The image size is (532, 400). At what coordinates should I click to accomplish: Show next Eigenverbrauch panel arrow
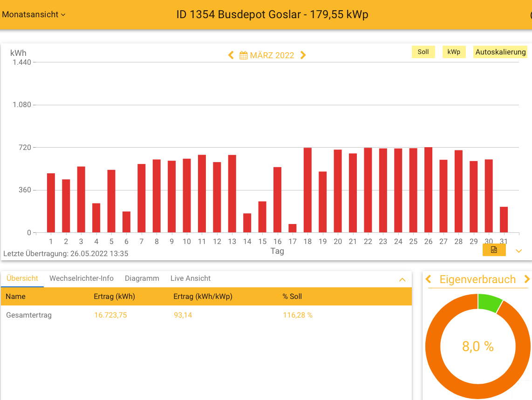(527, 279)
